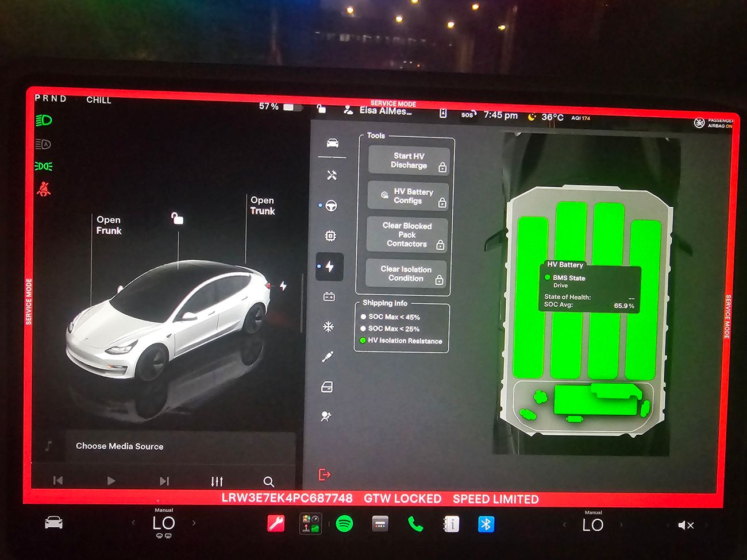This screenshot has width=747, height=560.
Task: Tap the phone status icon in top bar
Action: click(443, 113)
